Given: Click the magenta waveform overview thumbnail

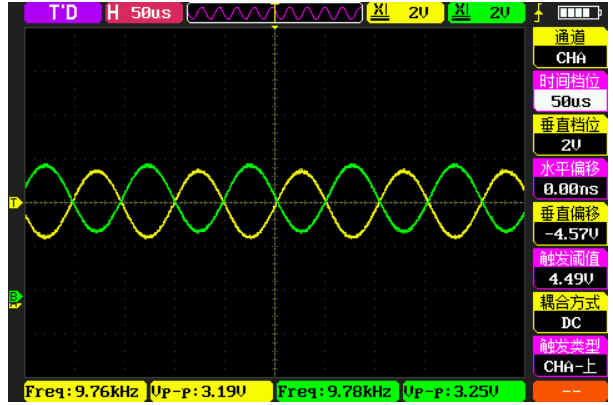Looking at the screenshot, I should click(275, 13).
